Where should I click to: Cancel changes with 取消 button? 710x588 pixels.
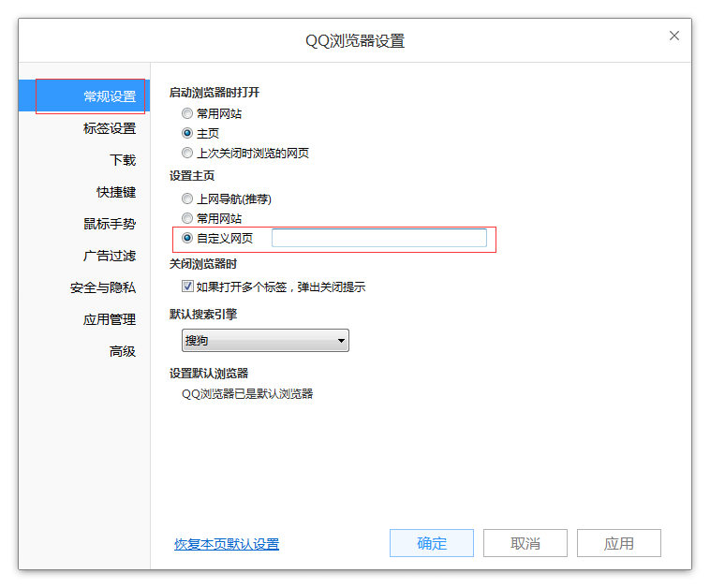[x=525, y=543]
